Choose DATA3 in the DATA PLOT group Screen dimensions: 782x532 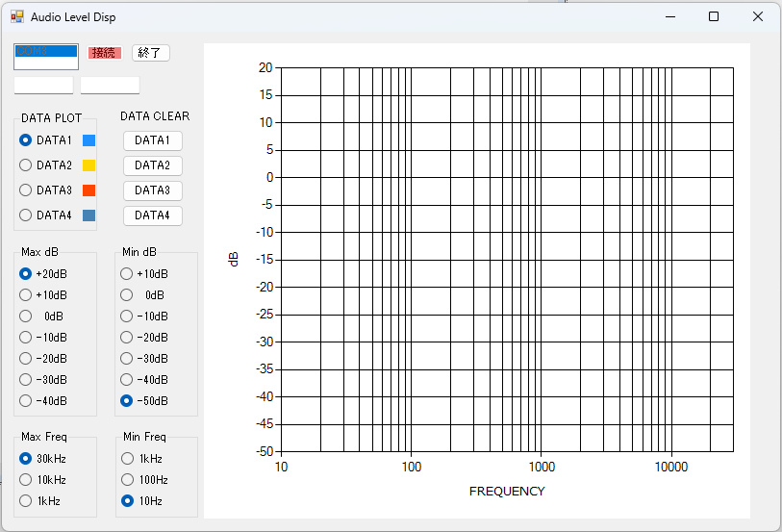27,190
